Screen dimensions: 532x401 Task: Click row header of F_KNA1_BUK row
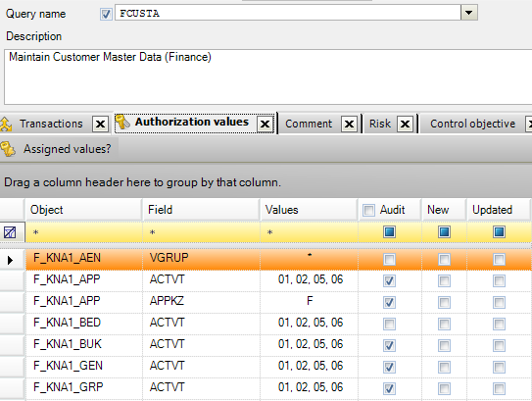click(12, 345)
